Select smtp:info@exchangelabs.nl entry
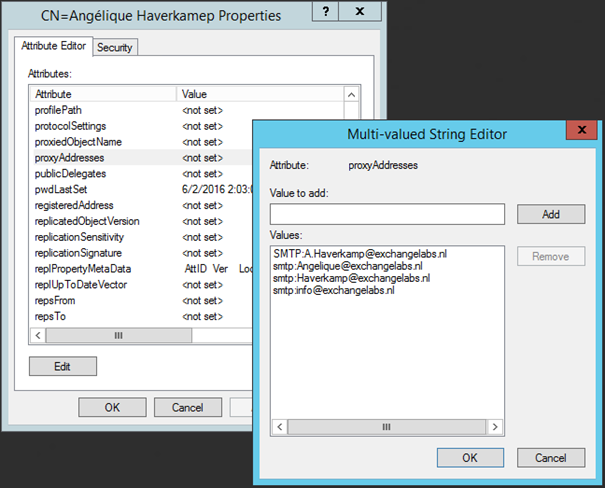This screenshot has width=605, height=488. (333, 291)
